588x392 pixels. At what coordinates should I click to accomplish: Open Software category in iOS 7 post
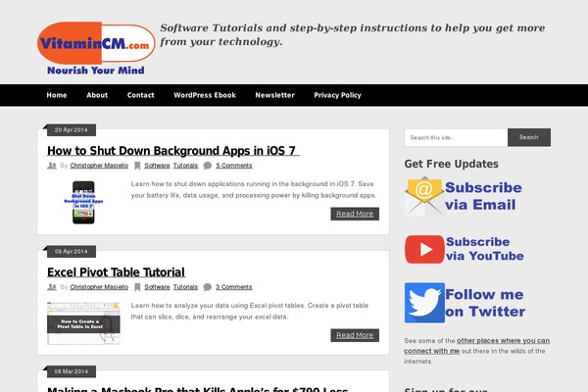tap(157, 166)
